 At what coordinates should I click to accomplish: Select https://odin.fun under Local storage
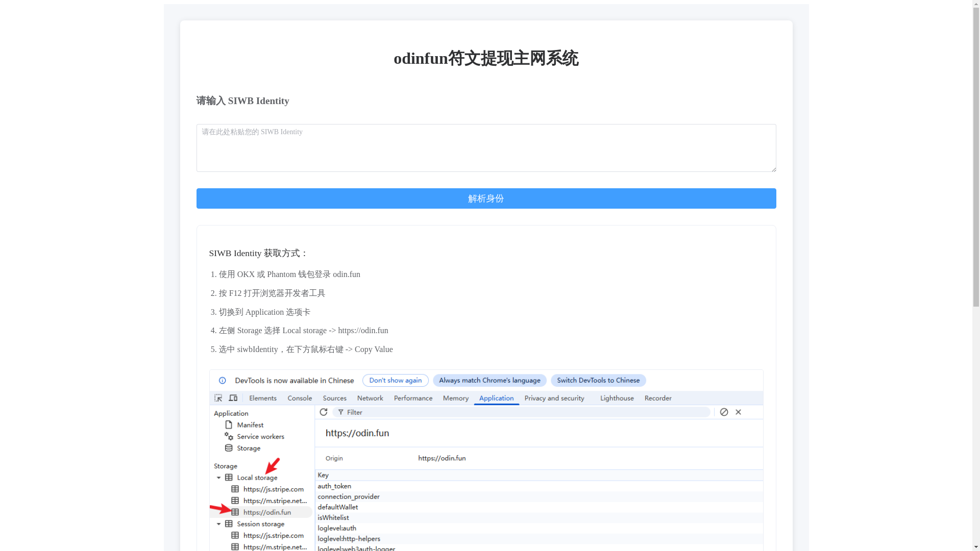267,512
